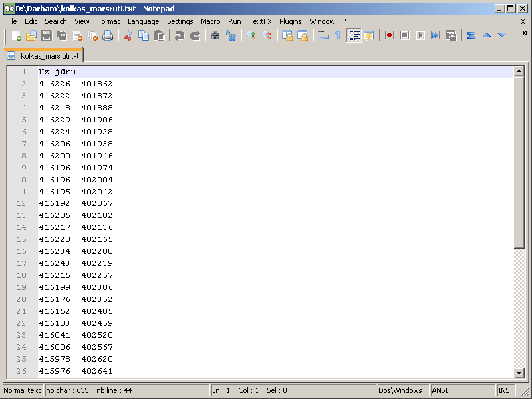The image size is (532, 399).
Task: Click the blue down-triangle toolbar icon
Action: (502, 35)
